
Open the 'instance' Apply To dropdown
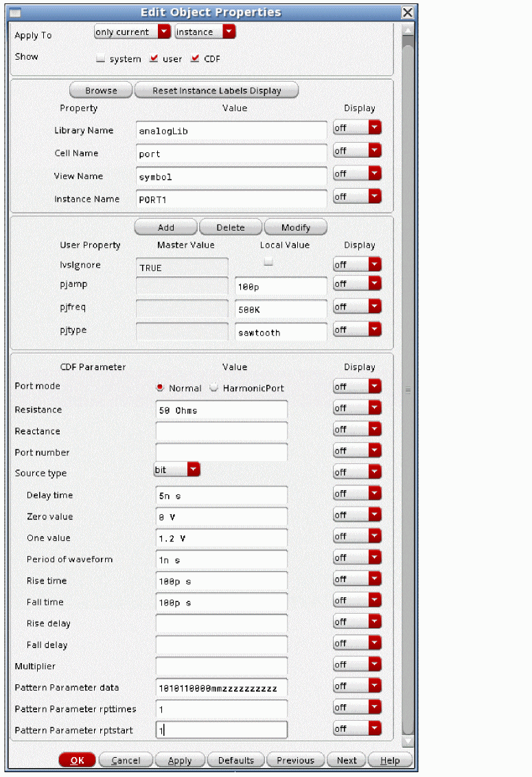(x=205, y=32)
